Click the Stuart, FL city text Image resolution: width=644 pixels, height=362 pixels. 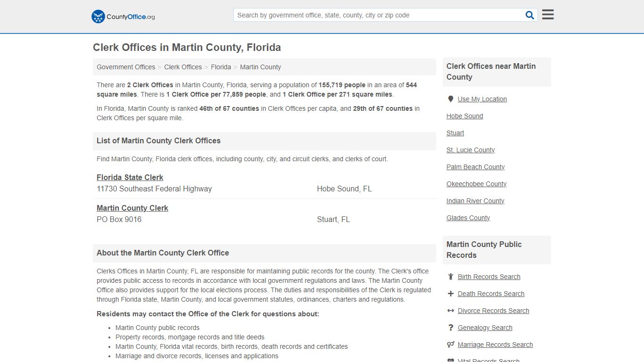pyautogui.click(x=333, y=219)
